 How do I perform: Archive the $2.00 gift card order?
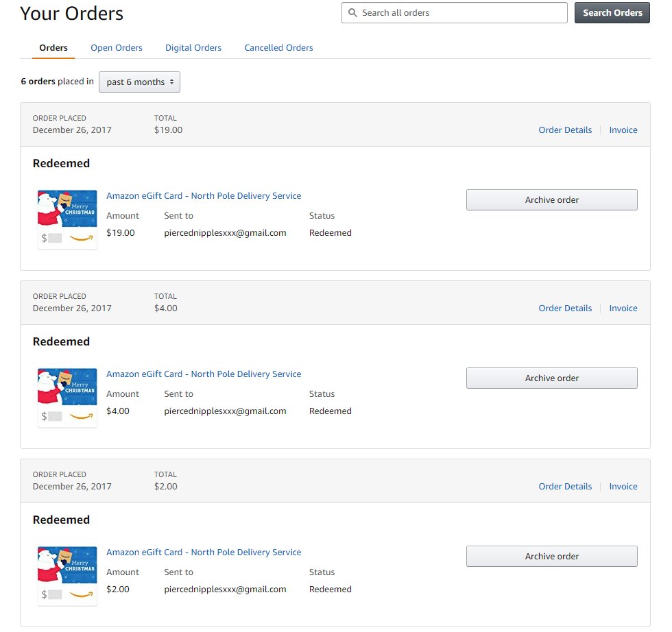click(x=551, y=556)
